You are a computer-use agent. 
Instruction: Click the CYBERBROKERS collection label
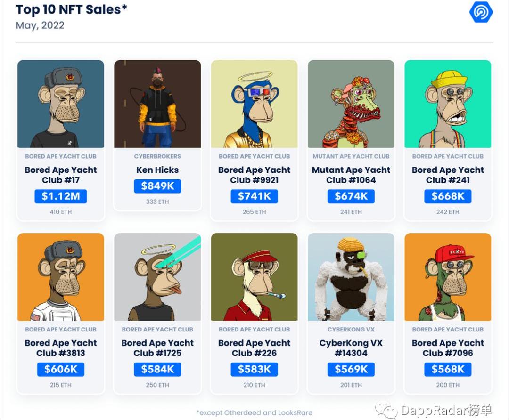pyautogui.click(x=157, y=156)
